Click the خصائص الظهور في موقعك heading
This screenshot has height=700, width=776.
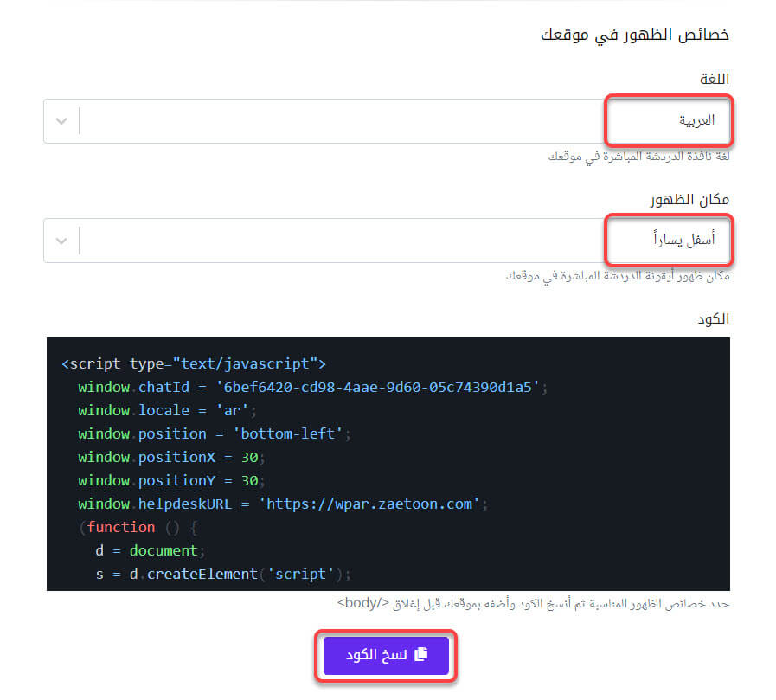(634, 35)
